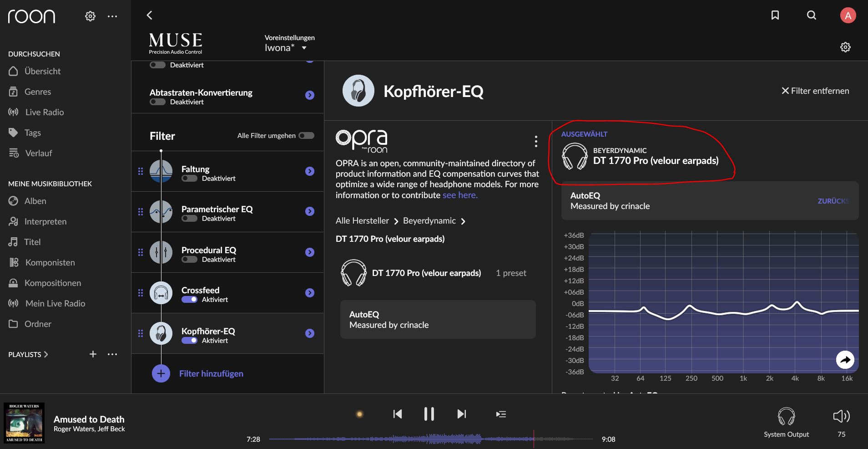Screen dimensions: 868x449
Task: Follow the 'see here' link
Action: pyautogui.click(x=460, y=195)
